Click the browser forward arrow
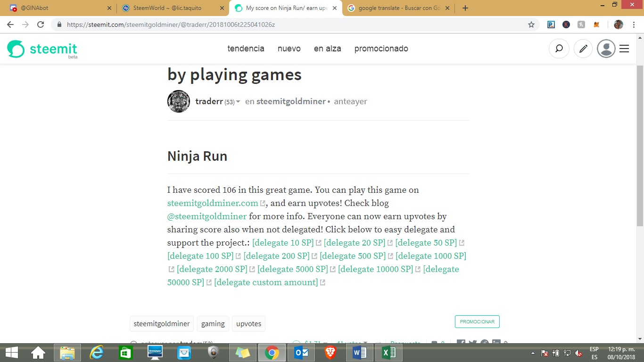The width and height of the screenshot is (644, 362). [x=25, y=25]
